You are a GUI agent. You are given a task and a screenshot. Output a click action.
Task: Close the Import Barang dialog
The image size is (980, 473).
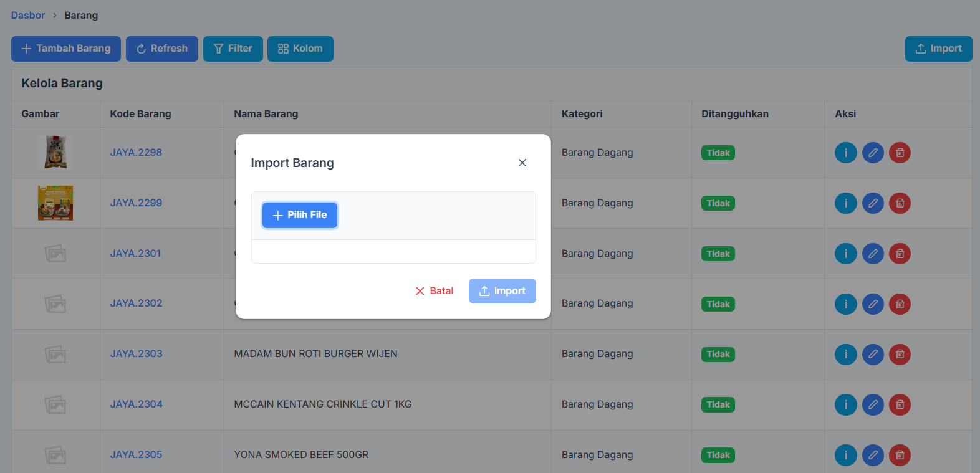pyautogui.click(x=522, y=163)
